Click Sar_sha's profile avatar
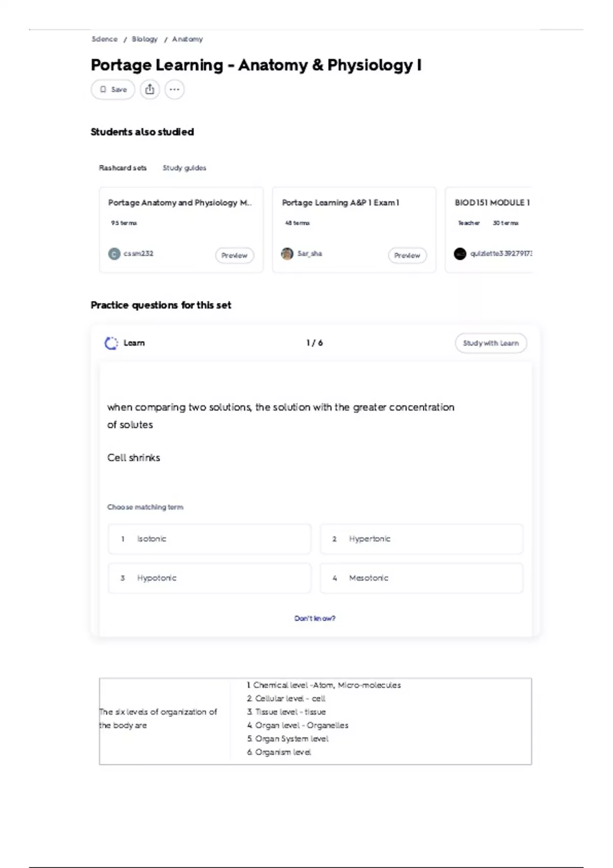 coord(287,254)
